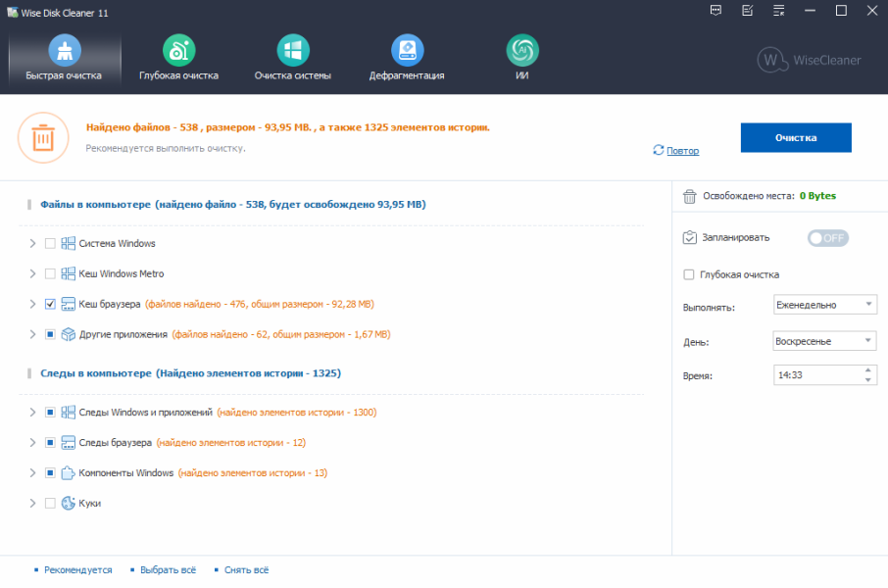Expand the Компоненты Windows row
Screen dimensions: 888x588
[x=32, y=473]
